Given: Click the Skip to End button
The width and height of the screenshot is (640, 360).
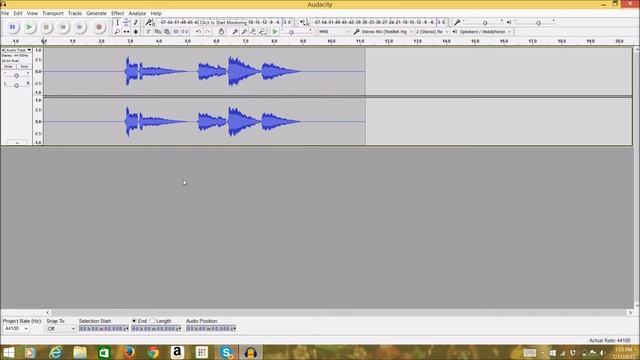Looking at the screenshot, I should click(80, 27).
